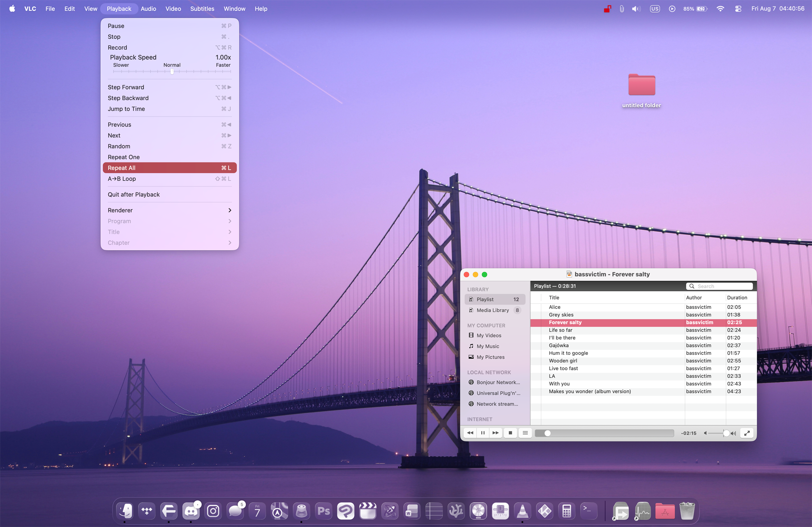The width and height of the screenshot is (812, 527).
Task: Click Previous in the Playback menu
Action: point(170,124)
